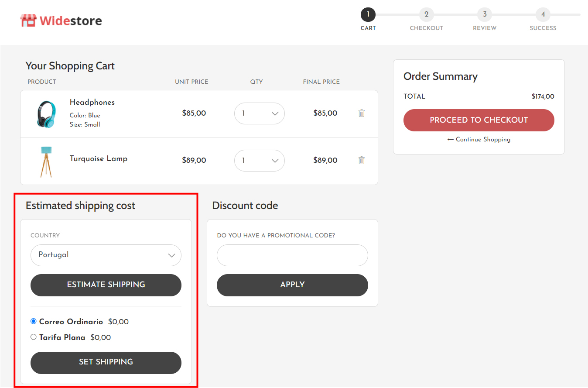588x388 pixels.
Task: Select step 3 Review circle
Action: pos(485,15)
